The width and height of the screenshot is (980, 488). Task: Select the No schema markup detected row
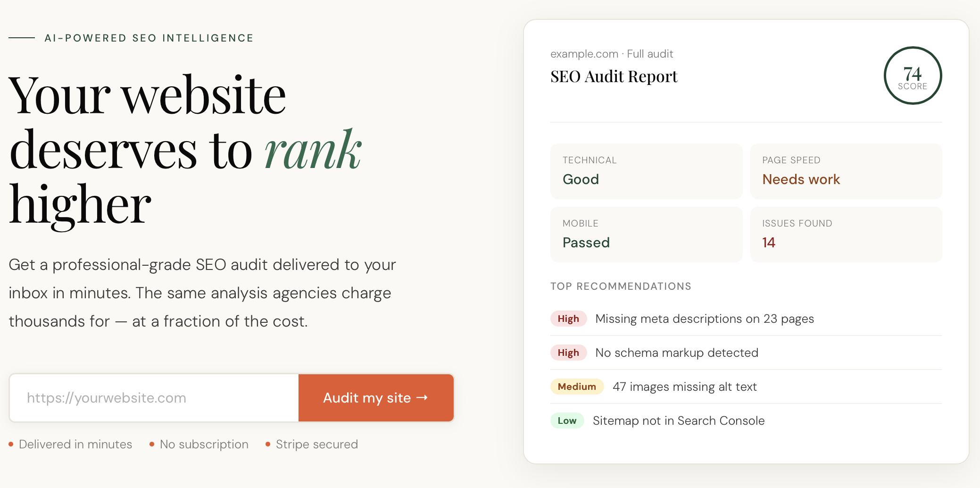coord(676,353)
